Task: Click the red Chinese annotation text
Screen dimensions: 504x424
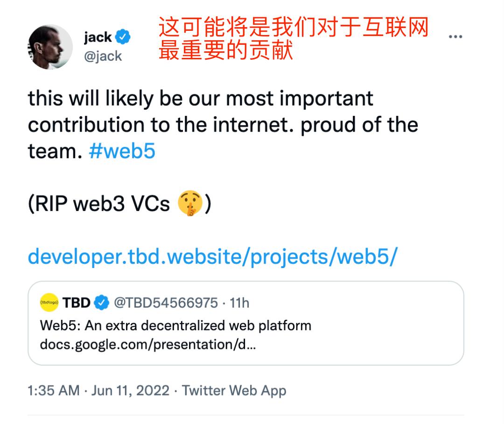Action: click(x=294, y=39)
